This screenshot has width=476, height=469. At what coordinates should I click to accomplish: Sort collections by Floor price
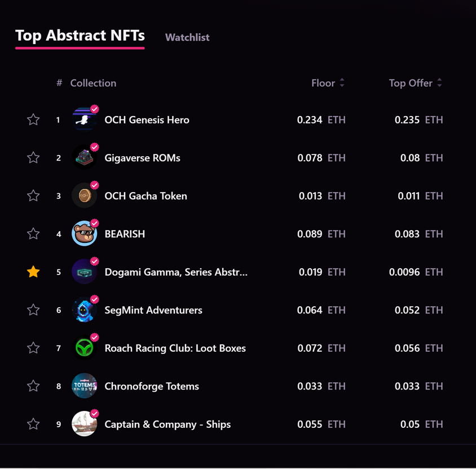328,83
